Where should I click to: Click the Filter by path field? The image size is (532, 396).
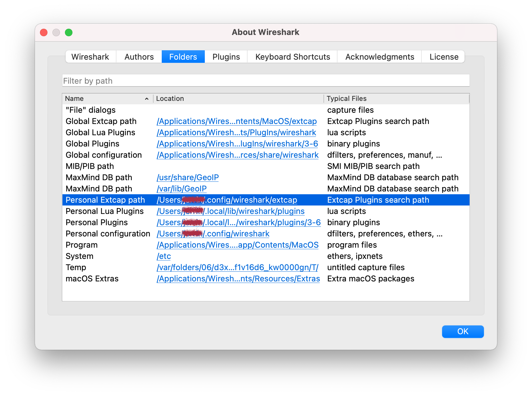[266, 81]
